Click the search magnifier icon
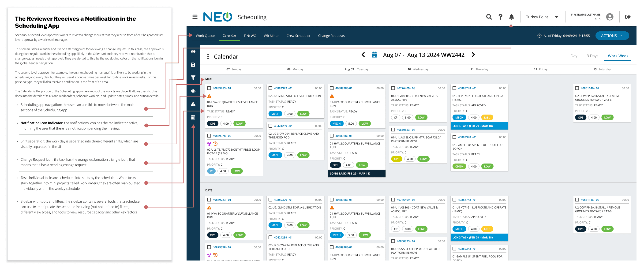The image size is (644, 268). point(489,17)
